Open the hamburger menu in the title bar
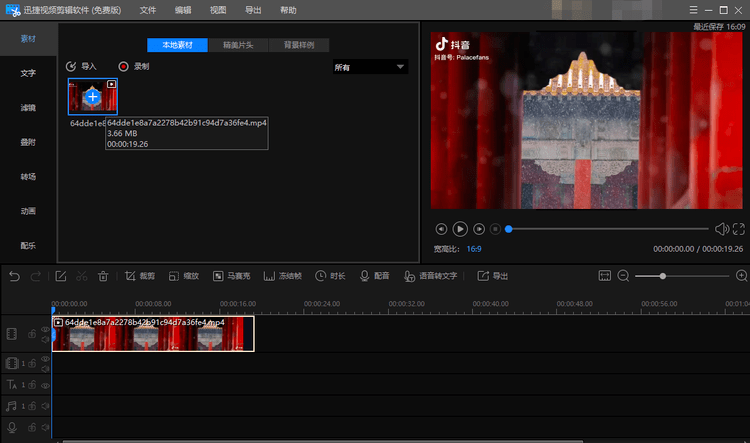This screenshot has width=750, height=443. point(693,10)
